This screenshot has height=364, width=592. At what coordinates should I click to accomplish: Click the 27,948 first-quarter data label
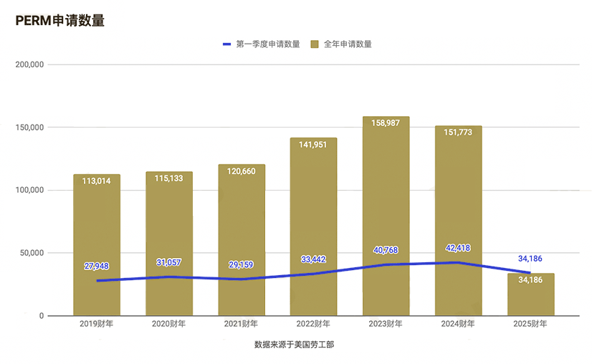pos(97,266)
